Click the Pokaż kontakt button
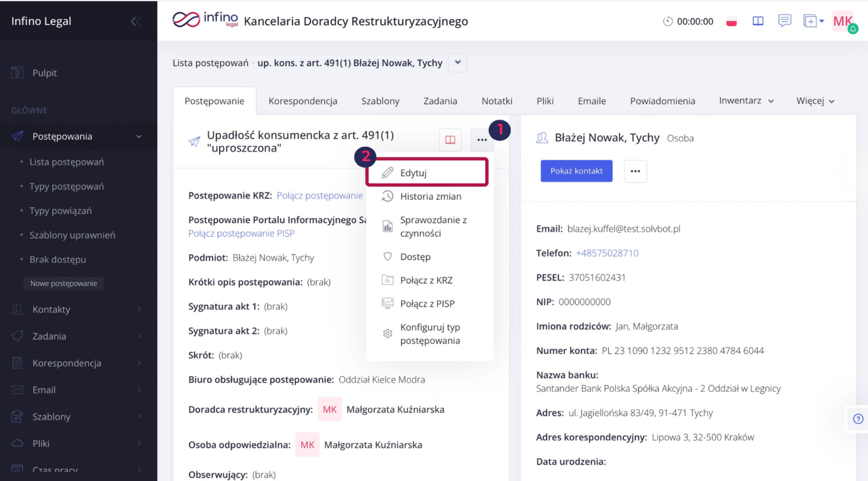Image resolution: width=868 pixels, height=481 pixels. (576, 171)
